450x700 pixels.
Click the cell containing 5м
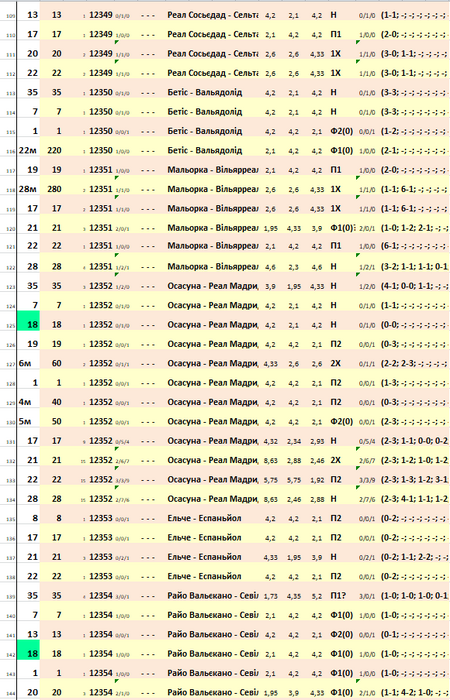(x=29, y=421)
